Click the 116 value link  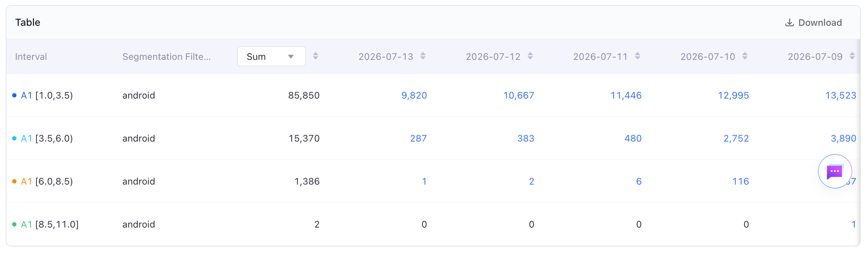(741, 181)
